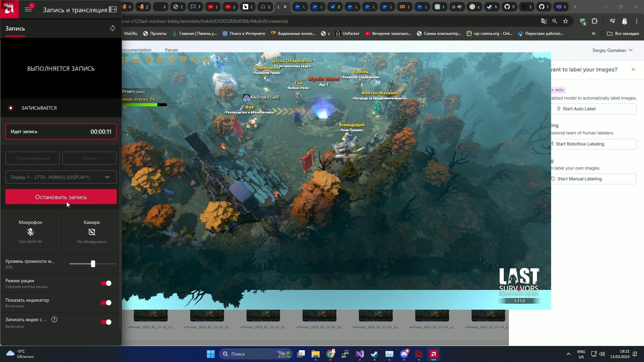Open the Mail.Ru bookmark

click(x=130, y=34)
